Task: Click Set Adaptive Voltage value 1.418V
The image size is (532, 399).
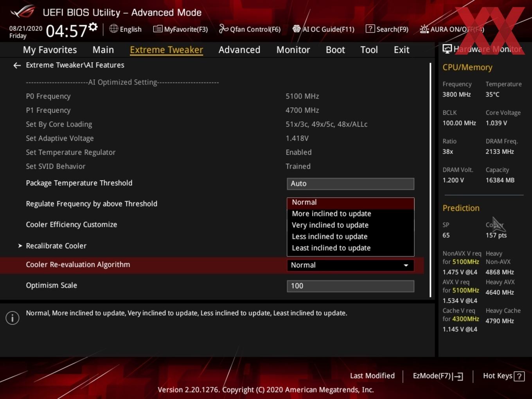Action: coord(297,138)
